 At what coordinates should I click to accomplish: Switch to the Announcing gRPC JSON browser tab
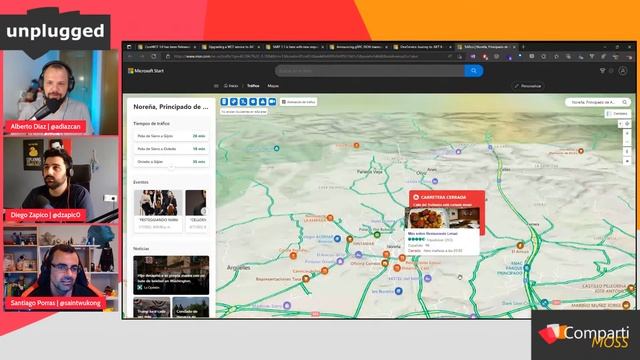click(358, 47)
